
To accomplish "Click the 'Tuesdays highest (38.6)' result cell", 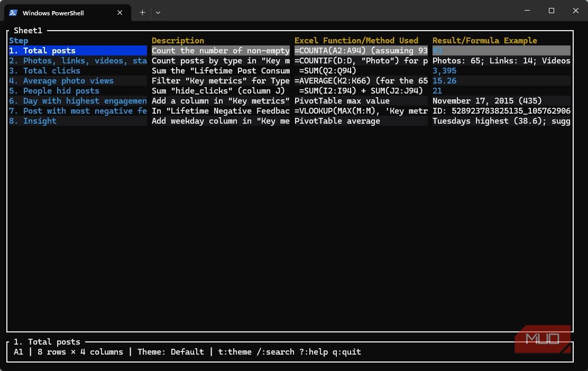I will click(501, 121).
